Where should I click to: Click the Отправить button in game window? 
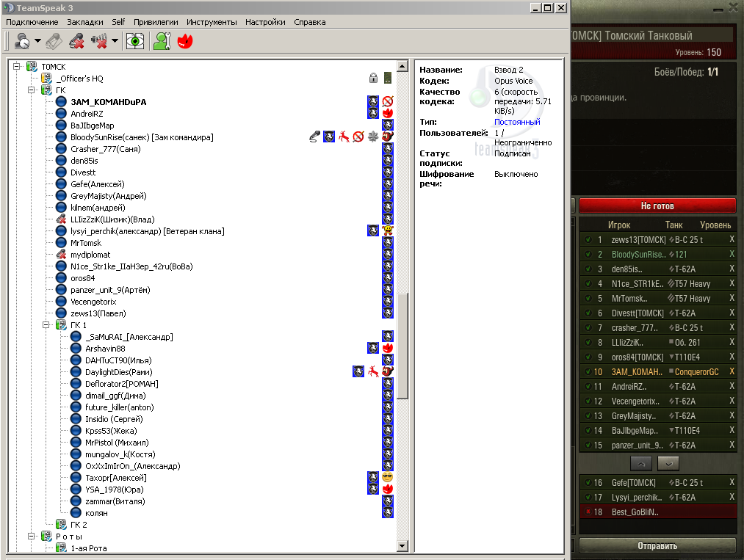(657, 546)
